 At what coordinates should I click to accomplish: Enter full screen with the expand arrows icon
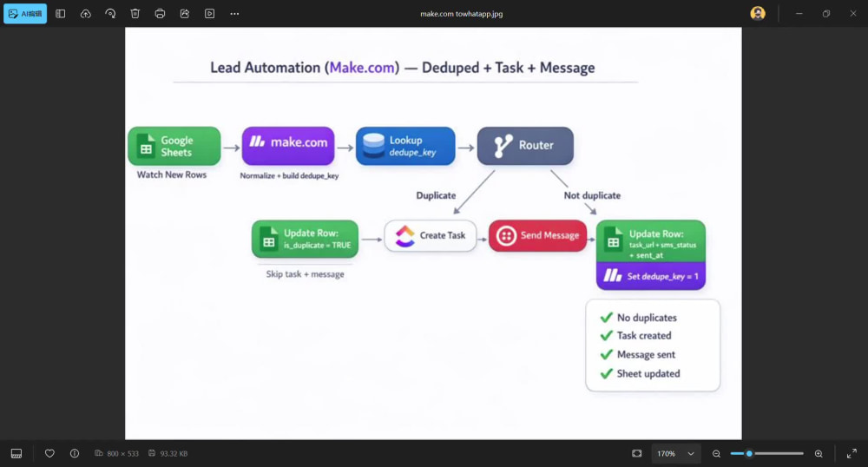click(x=852, y=454)
